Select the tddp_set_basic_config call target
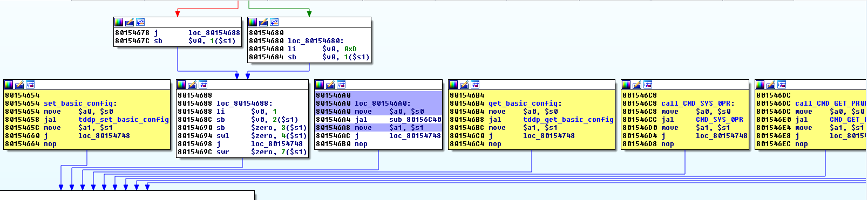This screenshot has height=200, width=868. pos(124,120)
